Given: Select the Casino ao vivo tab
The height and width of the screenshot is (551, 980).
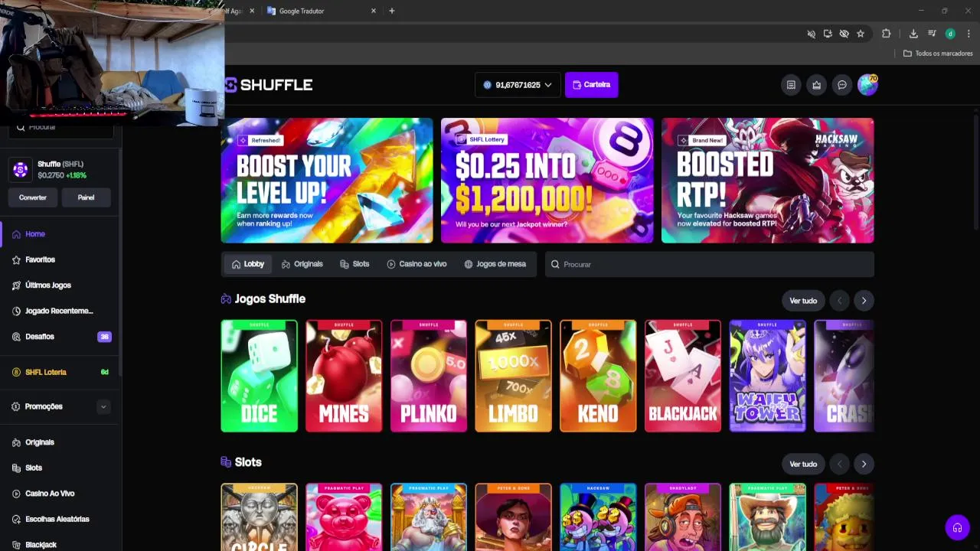Looking at the screenshot, I should 416,264.
